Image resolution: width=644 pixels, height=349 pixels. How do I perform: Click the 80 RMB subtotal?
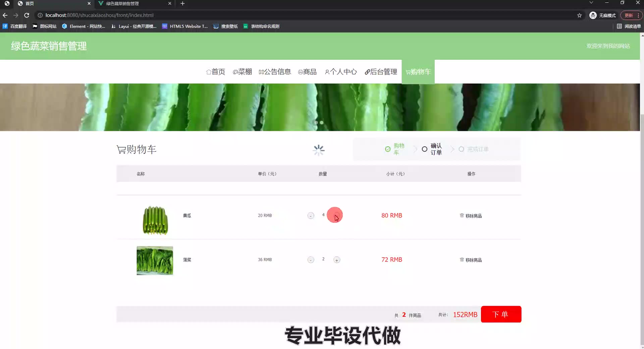[x=392, y=215]
